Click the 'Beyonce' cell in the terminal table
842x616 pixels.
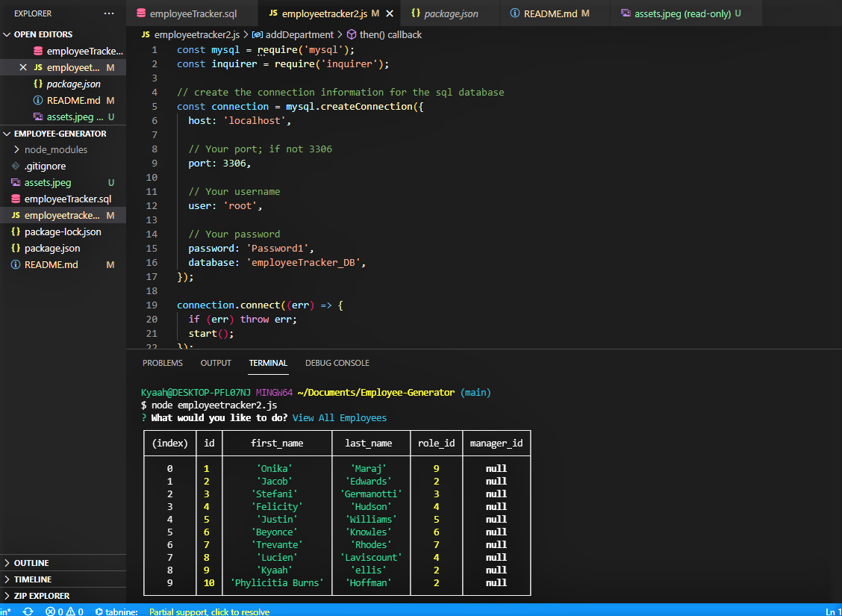pyautogui.click(x=275, y=532)
